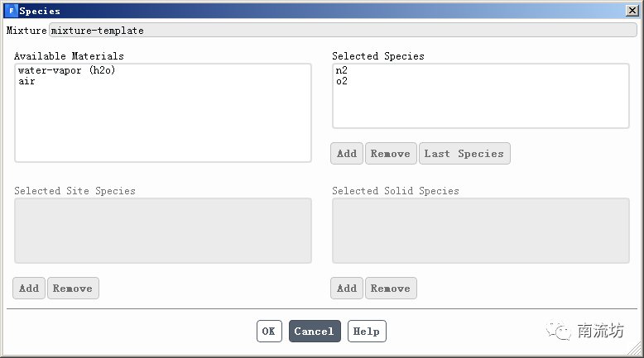Select water-vapor (h2o) in Available Materials
The image size is (644, 358).
tap(66, 70)
